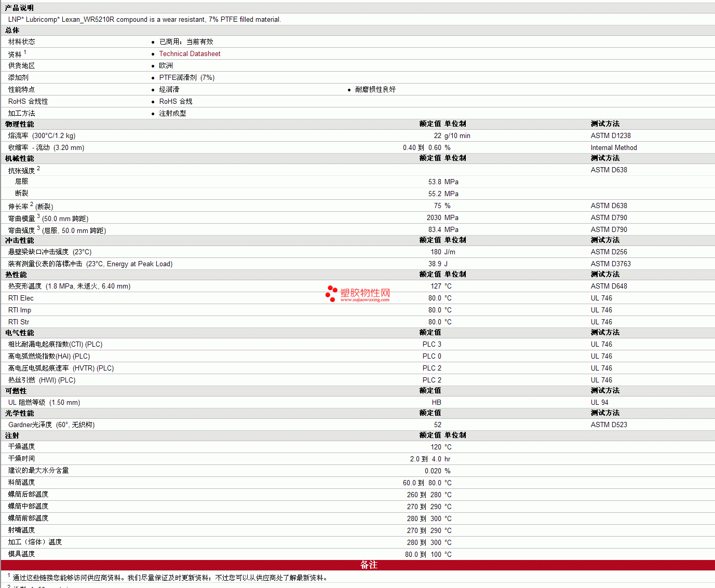Select the flexural strength value 83.4
Image resolution: width=715 pixels, height=588 pixels.
coord(435,229)
